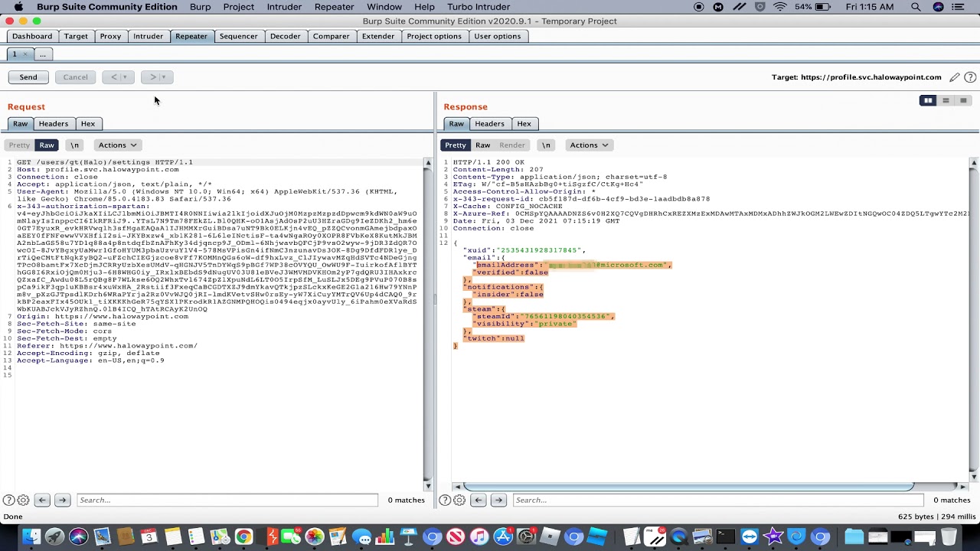Open the Turbo Intruder menu
Screen dimensions: 980x551
coord(479,7)
